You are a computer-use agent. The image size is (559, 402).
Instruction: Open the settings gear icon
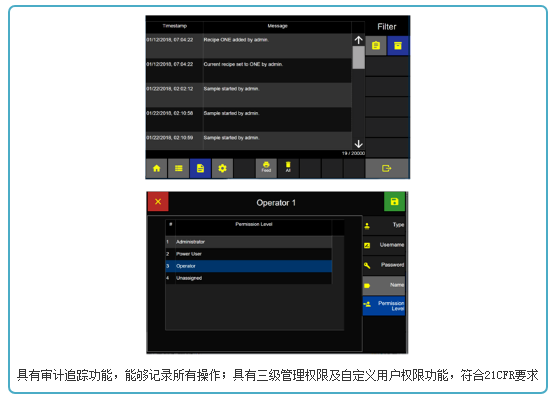[x=222, y=168]
